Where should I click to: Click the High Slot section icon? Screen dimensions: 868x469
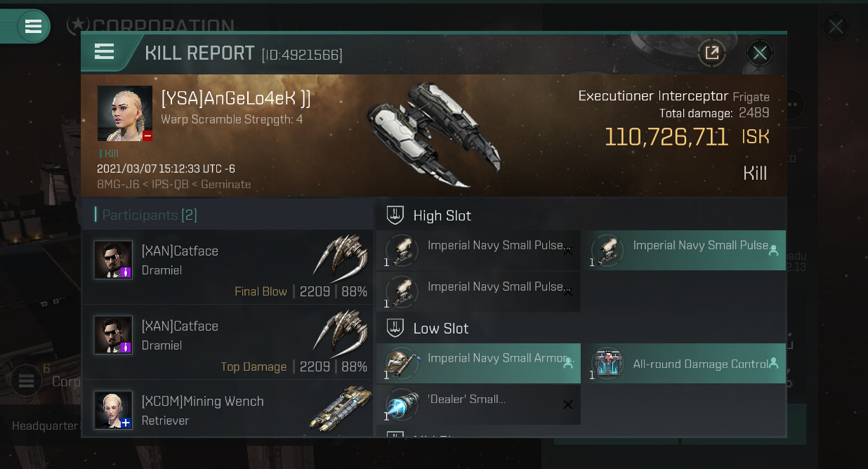click(x=395, y=215)
